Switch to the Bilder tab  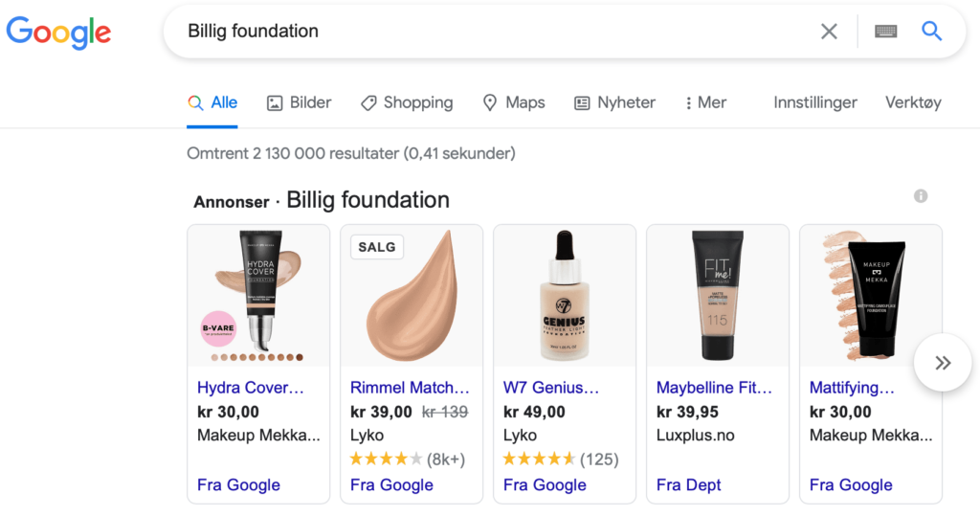[300, 102]
